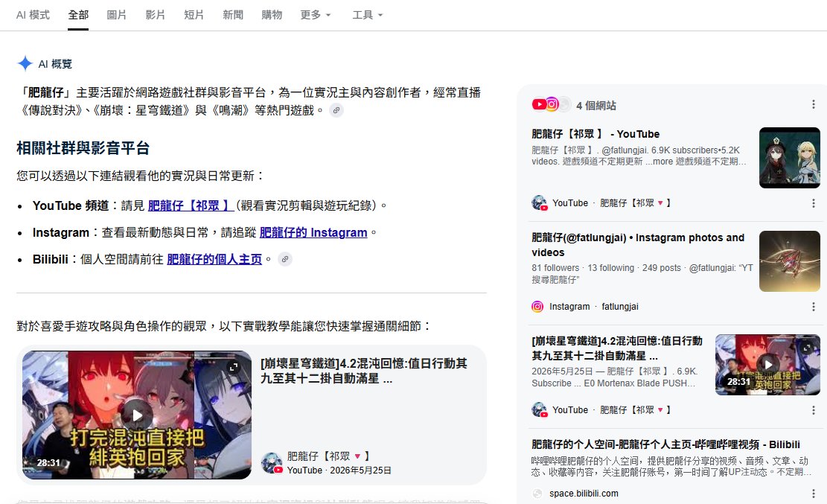Click the Instagram result thumbnail with golden item
This screenshot has width=827, height=504.
coord(790,261)
